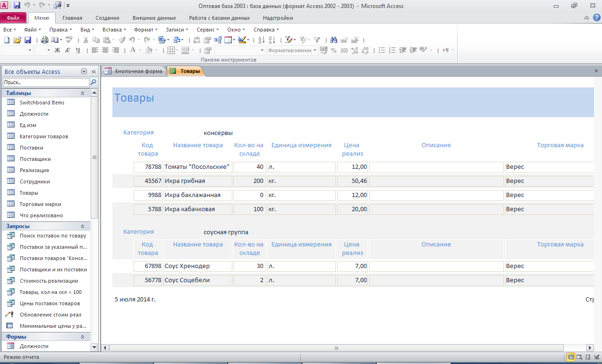The width and height of the screenshot is (602, 364).
Task: Open the font color A dropdown
Action: click(x=140, y=50)
